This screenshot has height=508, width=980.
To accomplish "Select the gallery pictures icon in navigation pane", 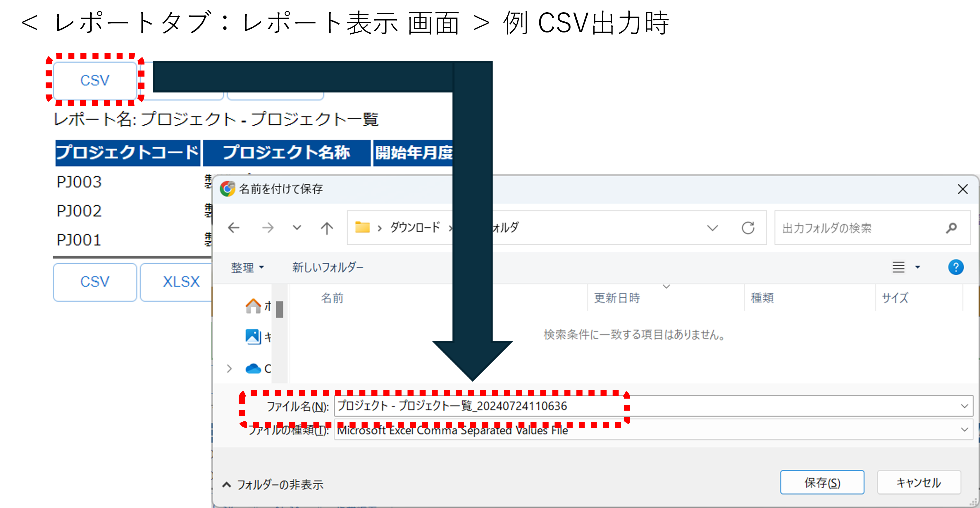I will point(253,337).
